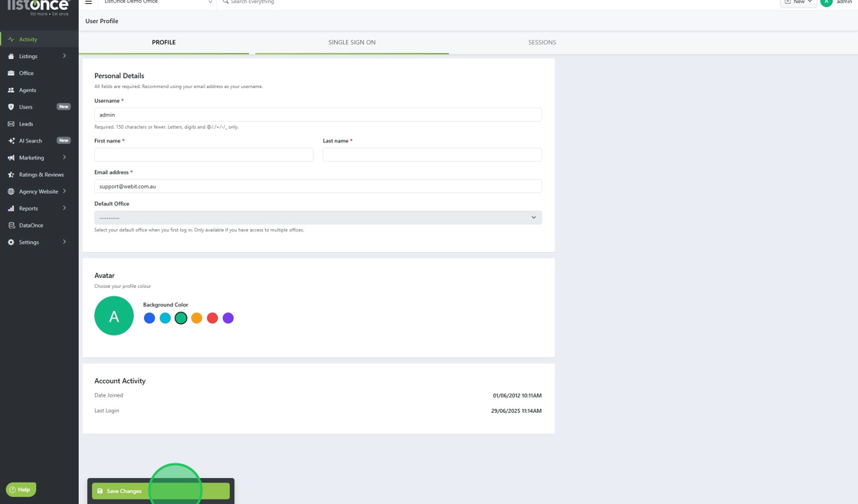Select the red background color
Screen dimensions: 858x504
[212, 319]
